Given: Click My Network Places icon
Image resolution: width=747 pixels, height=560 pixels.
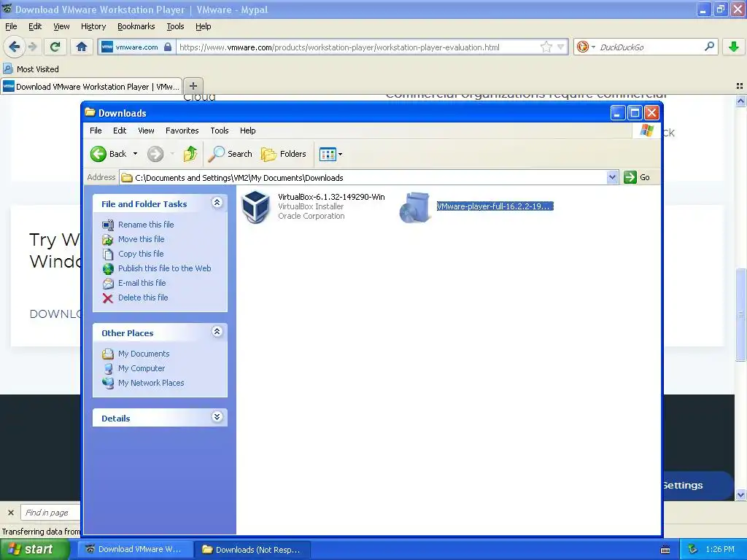Looking at the screenshot, I should [x=108, y=383].
